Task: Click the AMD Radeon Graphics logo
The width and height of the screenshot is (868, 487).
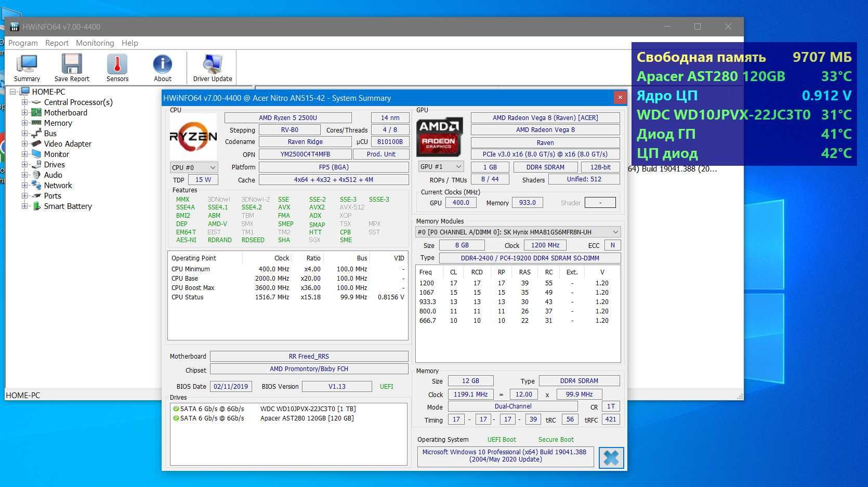Action: pos(440,137)
